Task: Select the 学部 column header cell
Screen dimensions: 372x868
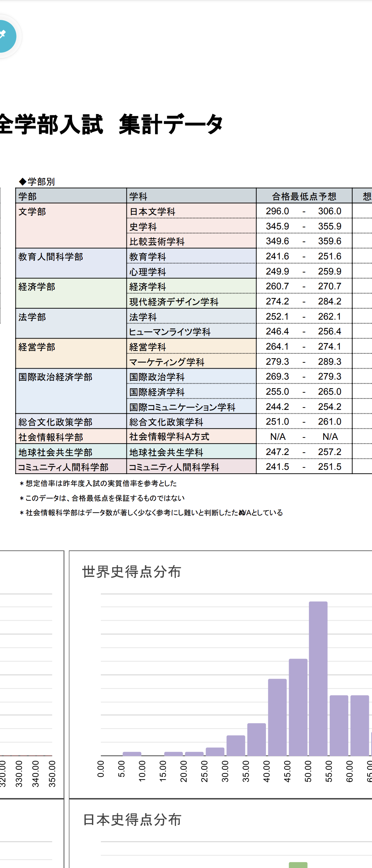Action: (x=71, y=196)
